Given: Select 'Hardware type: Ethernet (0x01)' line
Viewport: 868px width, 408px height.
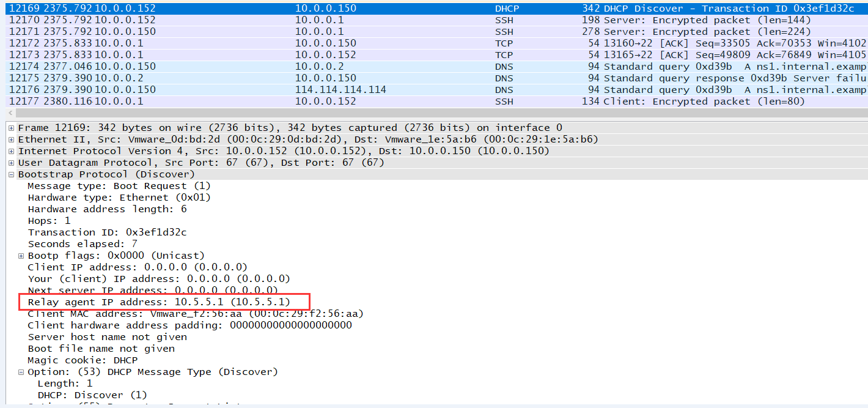Looking at the screenshot, I should (x=119, y=198).
